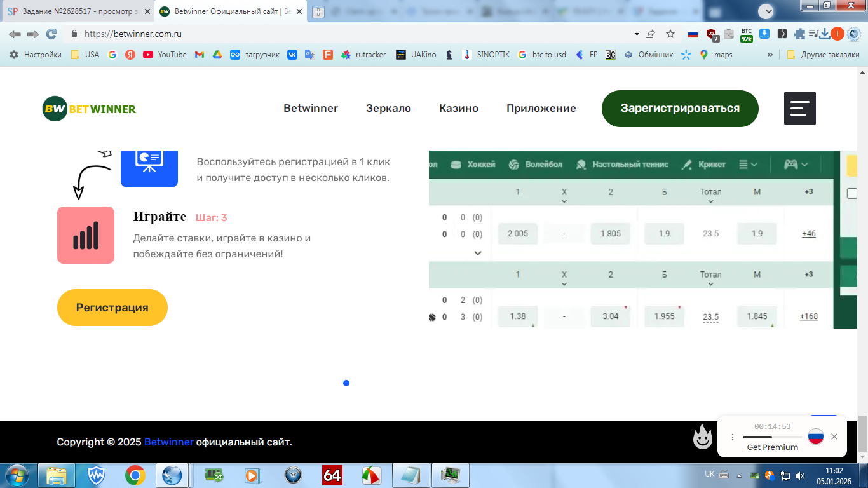868x488 pixels.
Task: Select odds 3.04 in second match
Action: [x=611, y=316]
